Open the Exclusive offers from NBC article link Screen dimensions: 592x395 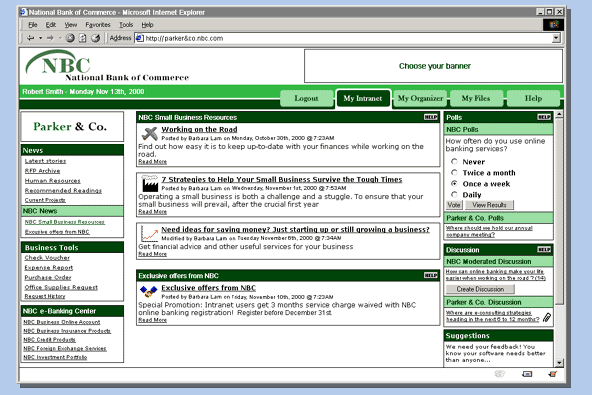pos(208,288)
